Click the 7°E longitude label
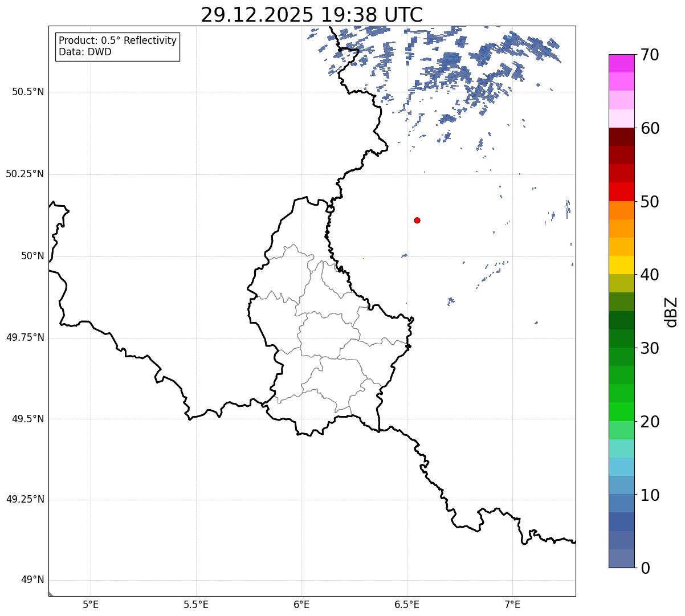 coord(512,604)
